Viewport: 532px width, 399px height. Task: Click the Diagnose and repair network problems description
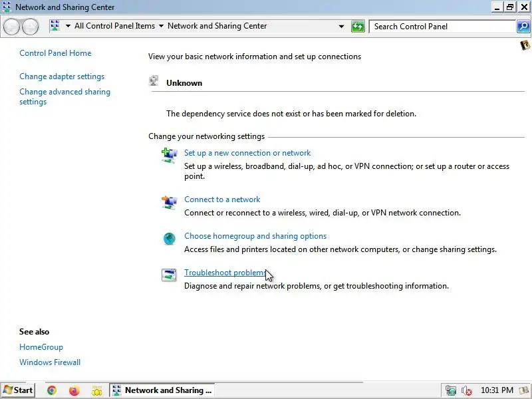(317, 286)
